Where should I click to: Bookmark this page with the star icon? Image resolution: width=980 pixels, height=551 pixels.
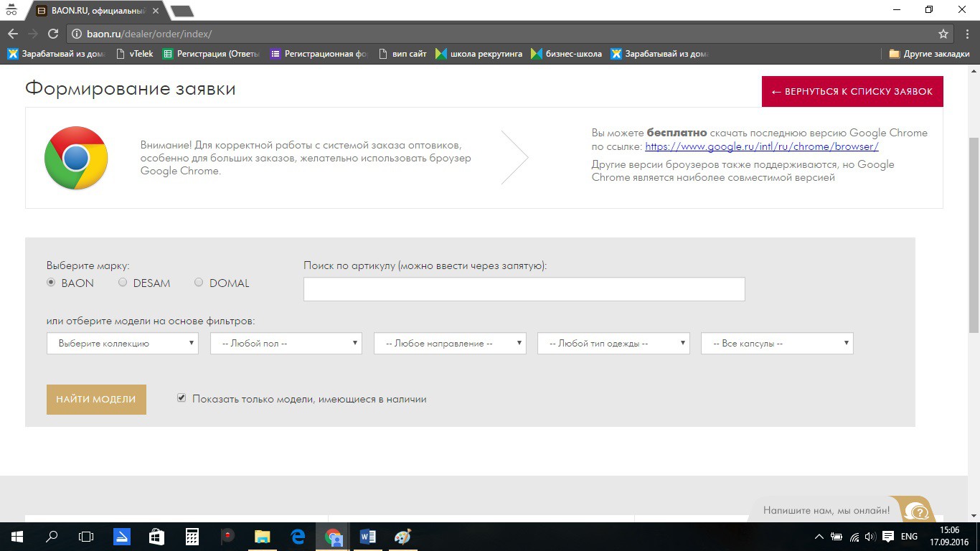[x=943, y=34]
